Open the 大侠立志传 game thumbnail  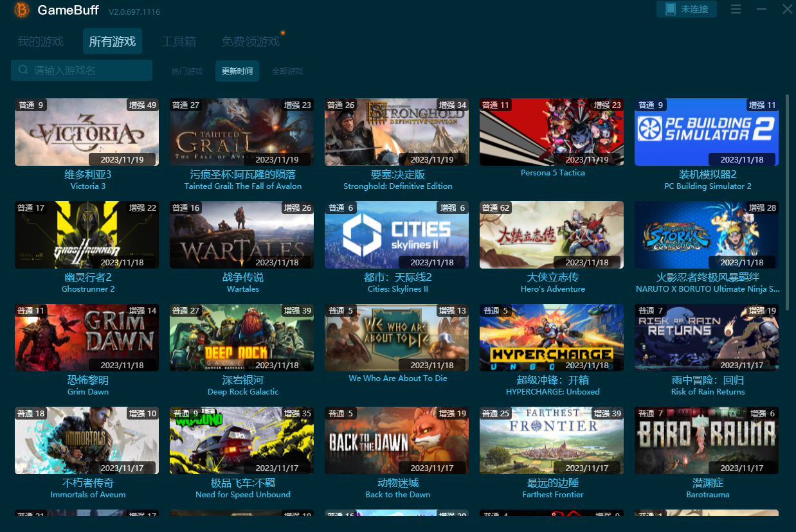[552, 235]
